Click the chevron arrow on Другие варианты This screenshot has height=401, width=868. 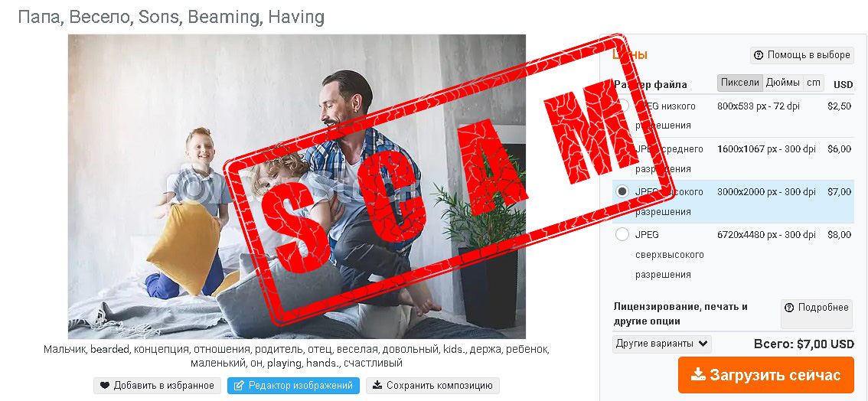[x=703, y=344]
